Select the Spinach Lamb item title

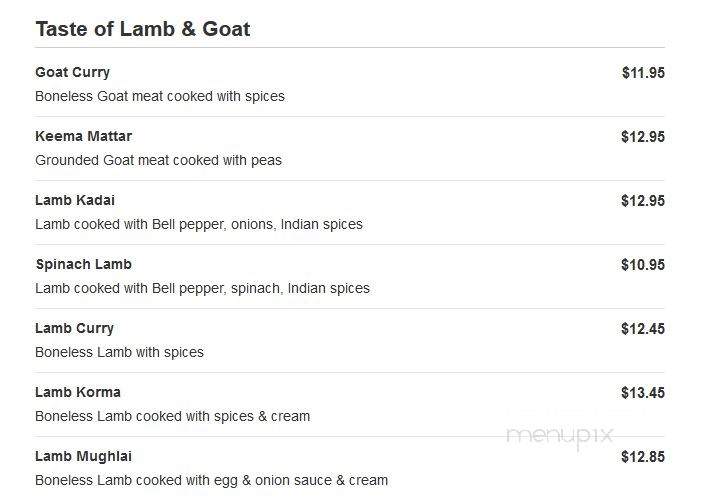pos(84,264)
